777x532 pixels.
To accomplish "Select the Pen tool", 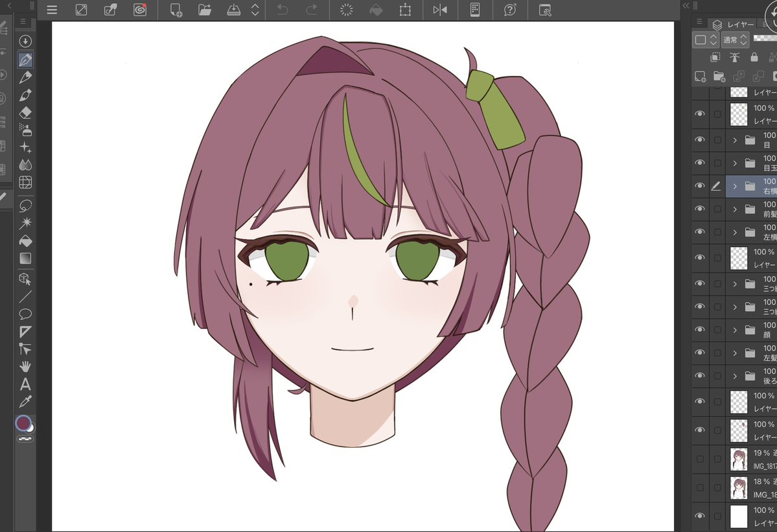I will point(25,60).
